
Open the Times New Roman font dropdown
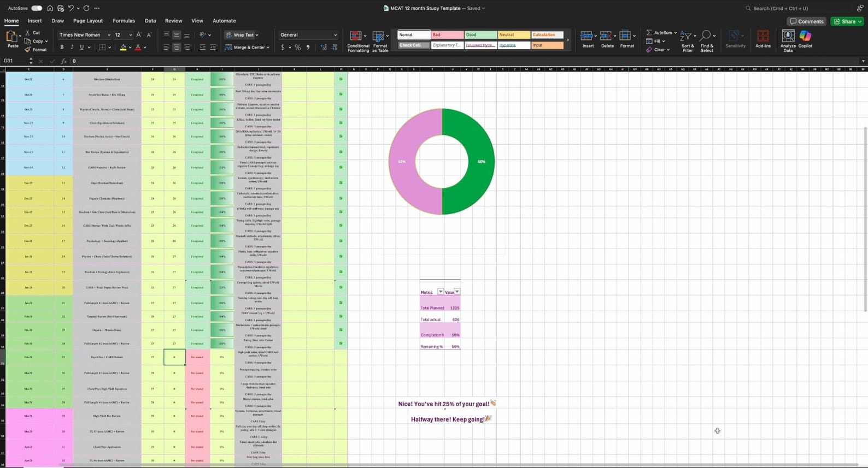(108, 35)
